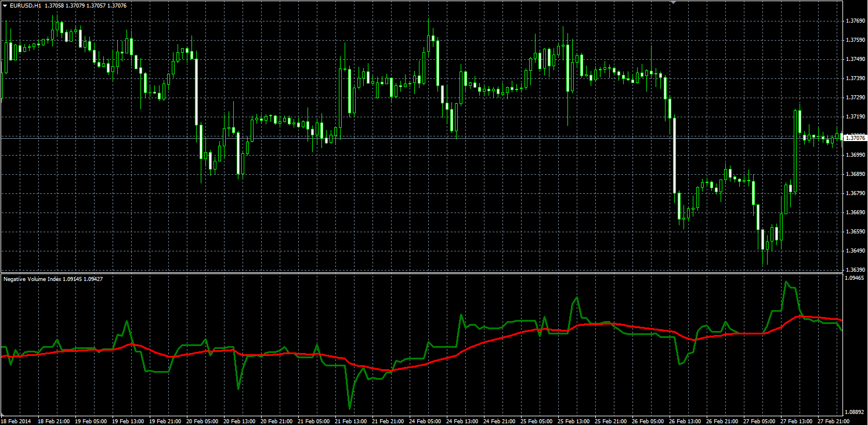Image resolution: width=868 pixels, height=425 pixels.
Task: Click the 20 Feb 13:00 time label
Action: tap(240, 421)
